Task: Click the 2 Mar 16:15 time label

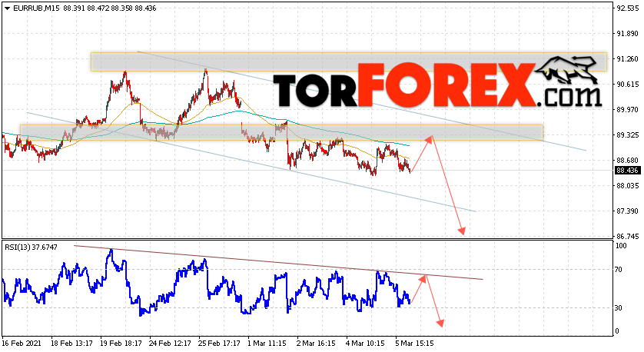Action: pyautogui.click(x=317, y=343)
